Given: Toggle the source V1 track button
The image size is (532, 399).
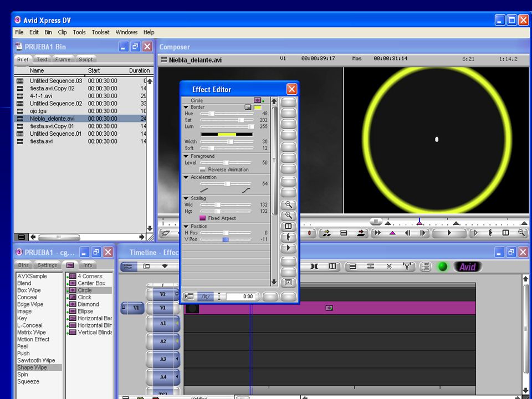Looking at the screenshot, I should click(x=132, y=308).
